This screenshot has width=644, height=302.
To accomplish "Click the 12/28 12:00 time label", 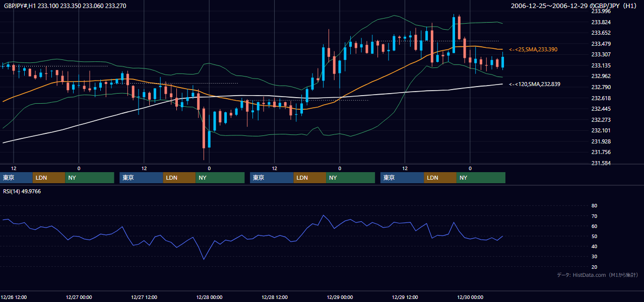I will [275, 297].
